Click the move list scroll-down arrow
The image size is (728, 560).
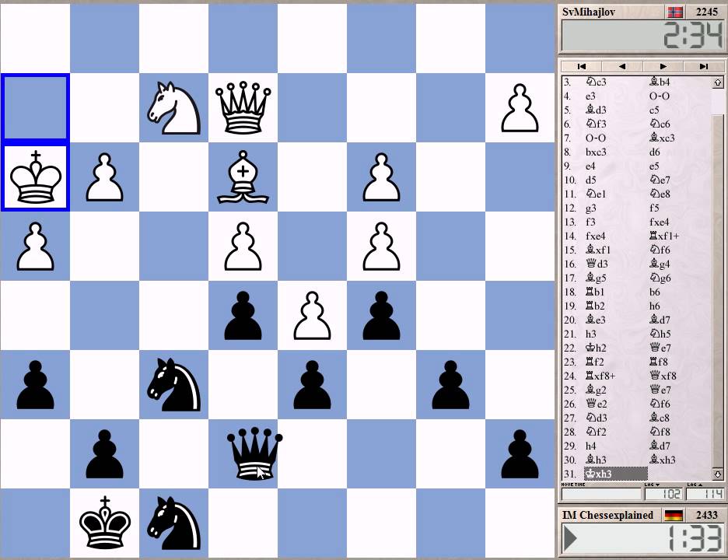point(718,474)
